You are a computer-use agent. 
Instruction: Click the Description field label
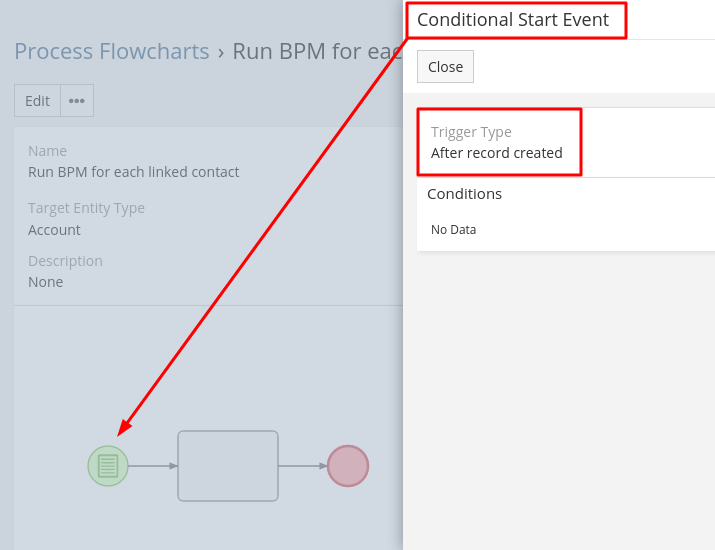[65, 261]
